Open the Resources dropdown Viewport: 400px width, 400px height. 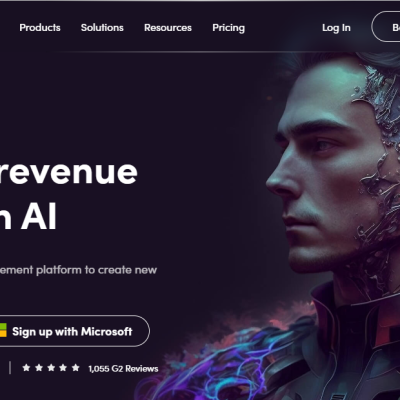[x=168, y=28]
